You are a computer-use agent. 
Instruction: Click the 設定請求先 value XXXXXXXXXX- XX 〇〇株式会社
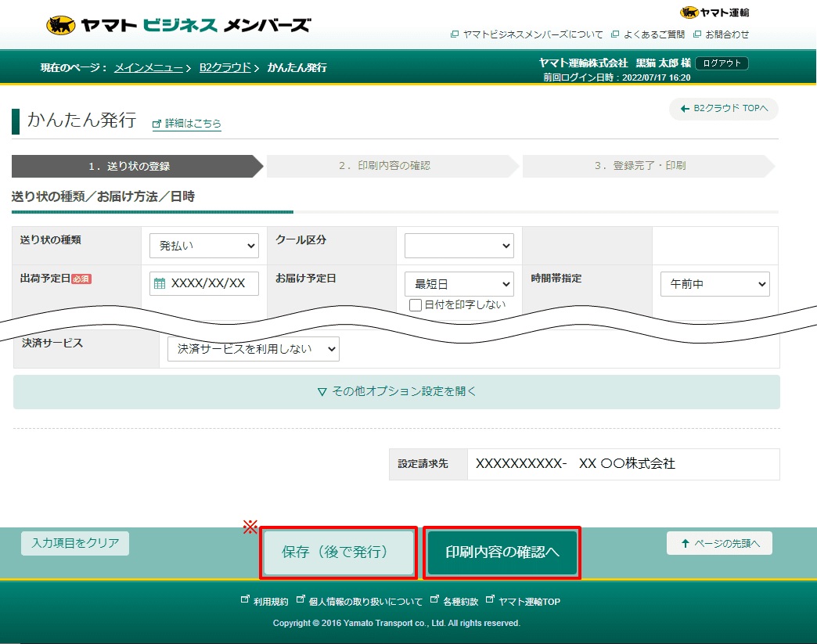575,464
